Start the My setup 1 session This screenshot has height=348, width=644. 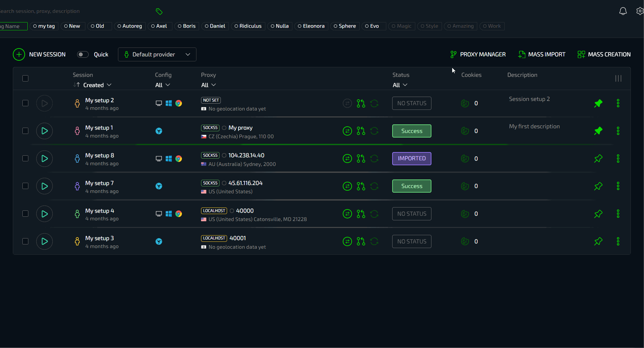(x=44, y=131)
